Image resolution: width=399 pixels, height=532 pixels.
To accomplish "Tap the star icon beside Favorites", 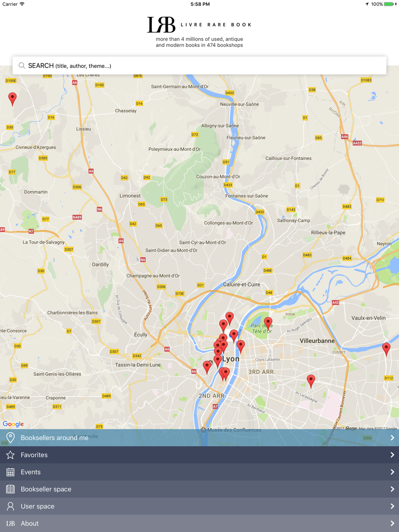I will (10, 455).
